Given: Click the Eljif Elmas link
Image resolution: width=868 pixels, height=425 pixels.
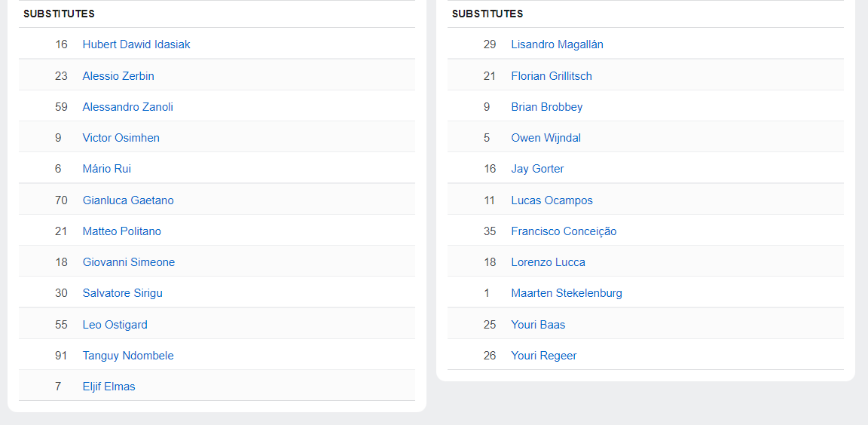Looking at the screenshot, I should pyautogui.click(x=108, y=387).
